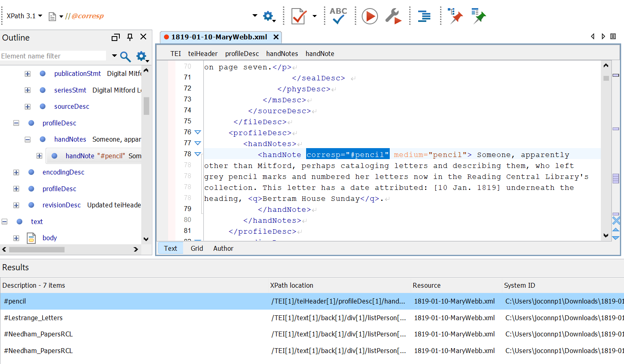Click the outline filter search magnifier
The image size is (624, 364).
pos(125,56)
